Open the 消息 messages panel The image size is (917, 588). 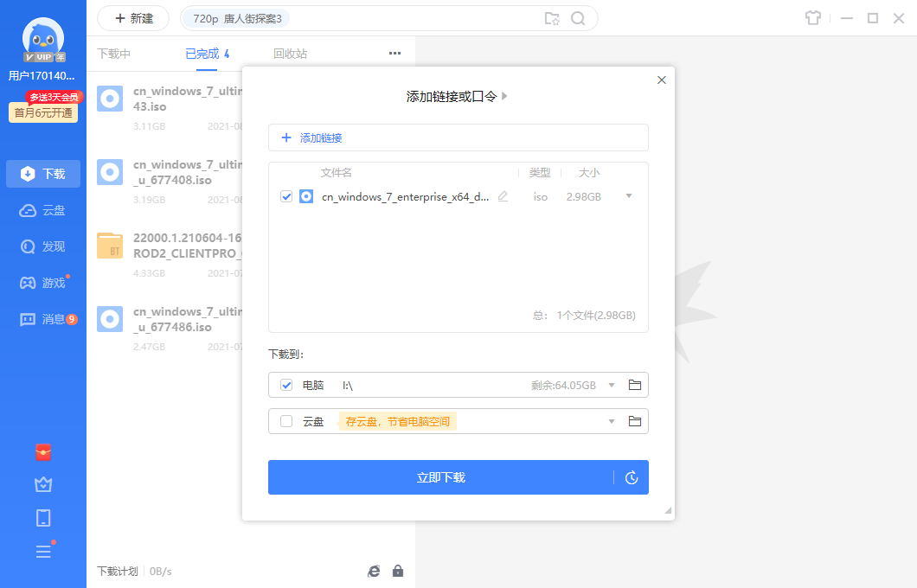tap(42, 318)
